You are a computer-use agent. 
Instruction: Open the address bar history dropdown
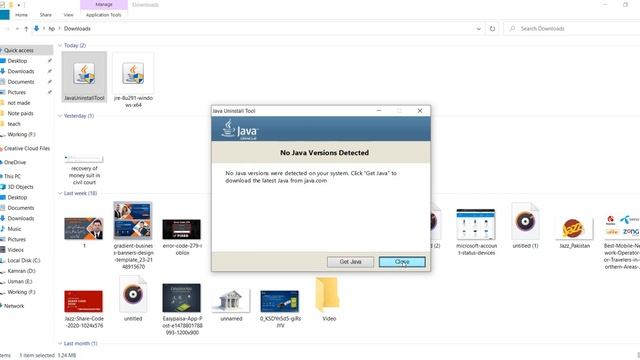pyautogui.click(x=479, y=29)
